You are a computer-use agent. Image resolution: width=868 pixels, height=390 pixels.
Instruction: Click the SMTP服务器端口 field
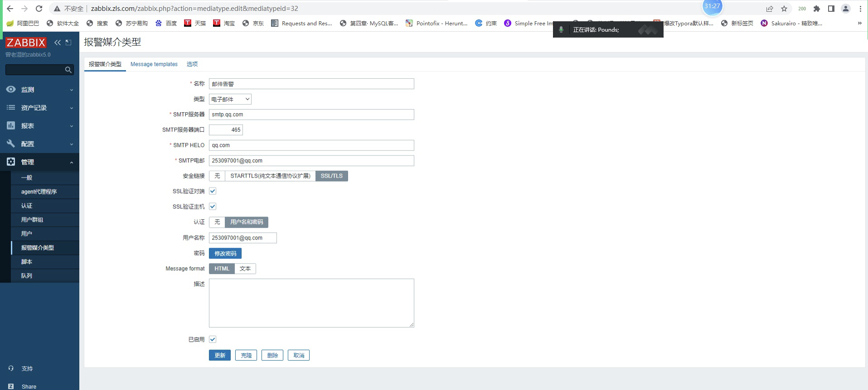226,130
